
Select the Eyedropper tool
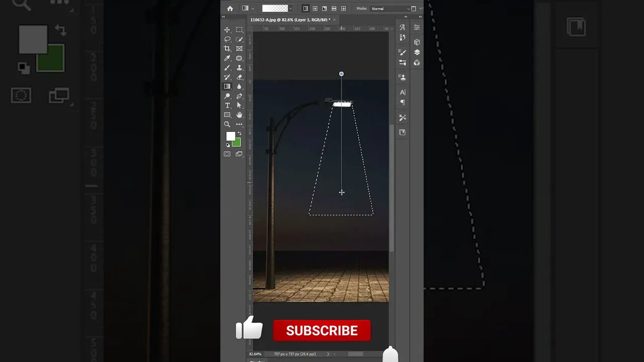coord(227,58)
